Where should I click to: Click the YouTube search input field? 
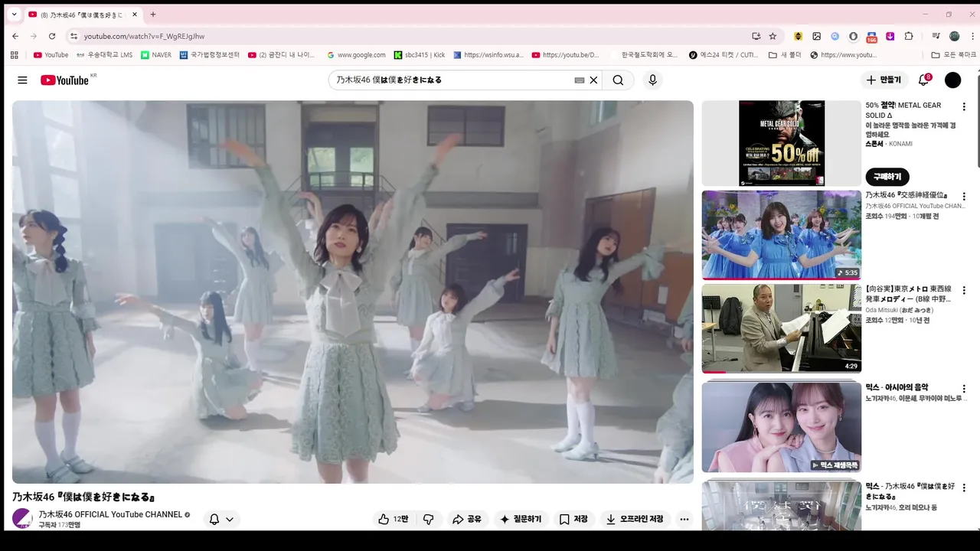tap(452, 80)
